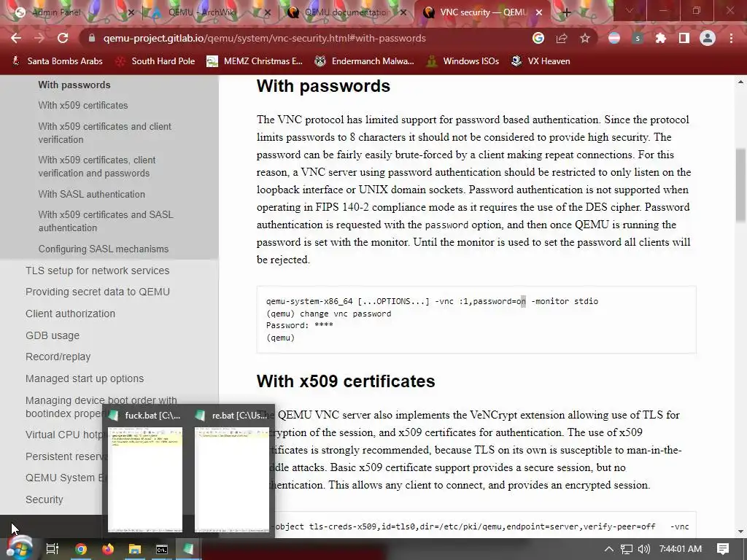
Task: Close the QEMU - ArchWiki tab
Action: (x=267, y=13)
